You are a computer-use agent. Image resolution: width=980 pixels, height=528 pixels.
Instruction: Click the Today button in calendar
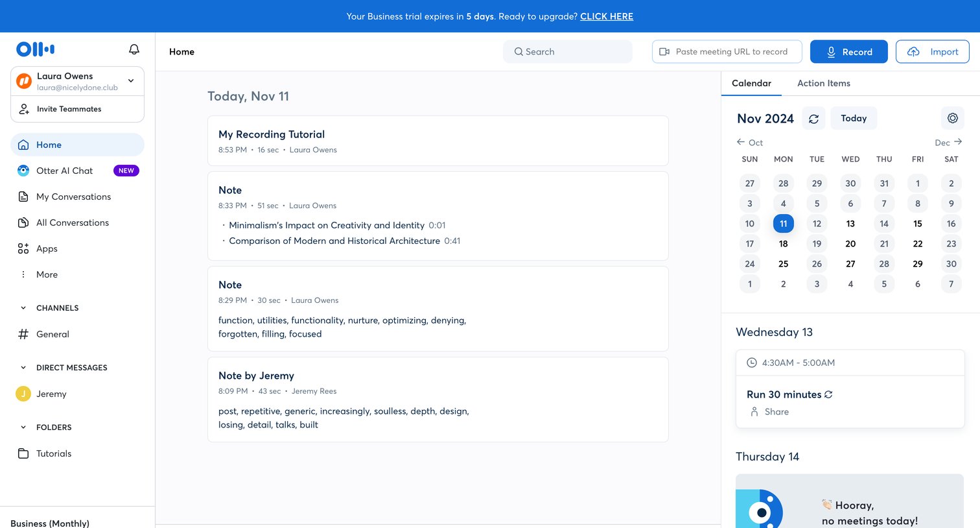pos(854,118)
